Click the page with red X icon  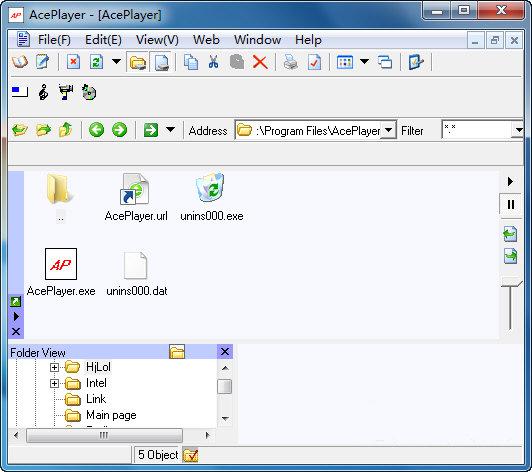coord(73,62)
